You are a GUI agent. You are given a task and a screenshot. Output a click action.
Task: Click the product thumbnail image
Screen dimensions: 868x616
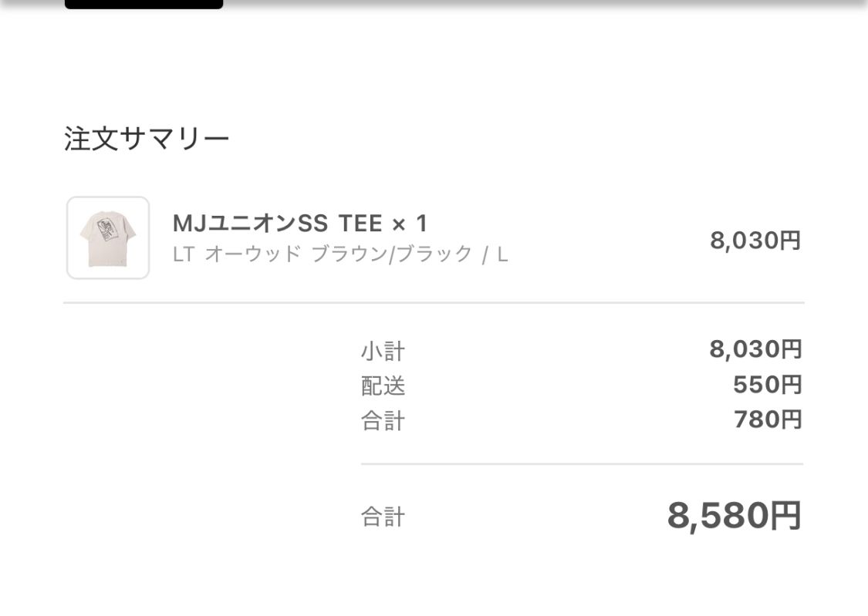click(107, 237)
